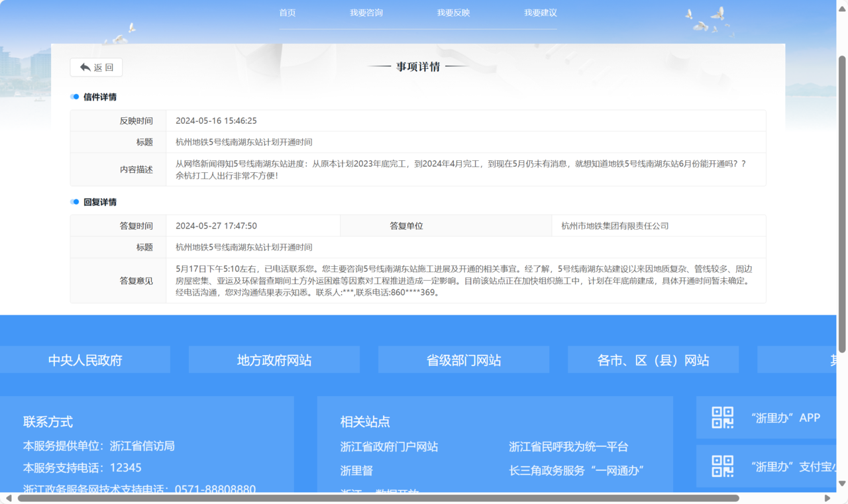This screenshot has width=848, height=504.
Task: Click the blue marker beside 信件详情
Action: point(75,97)
